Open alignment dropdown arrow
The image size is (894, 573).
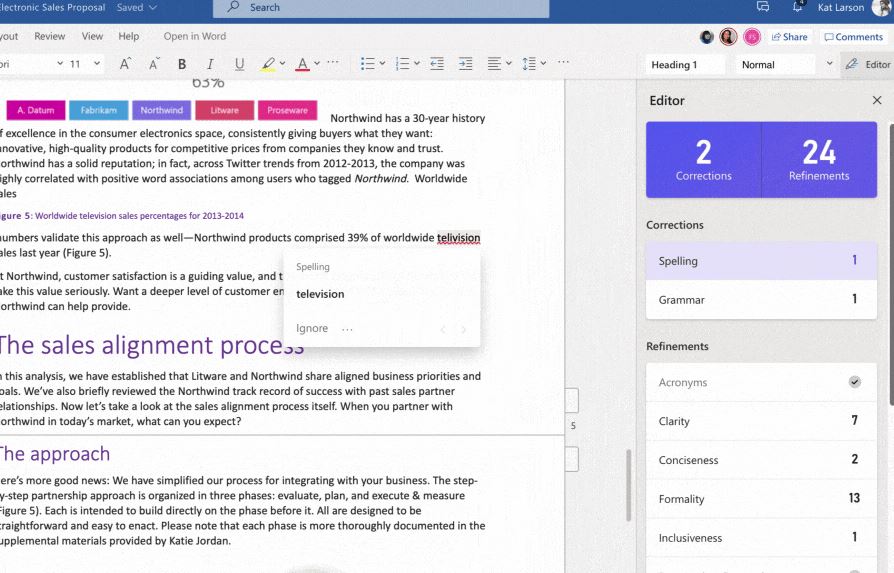tap(509, 63)
